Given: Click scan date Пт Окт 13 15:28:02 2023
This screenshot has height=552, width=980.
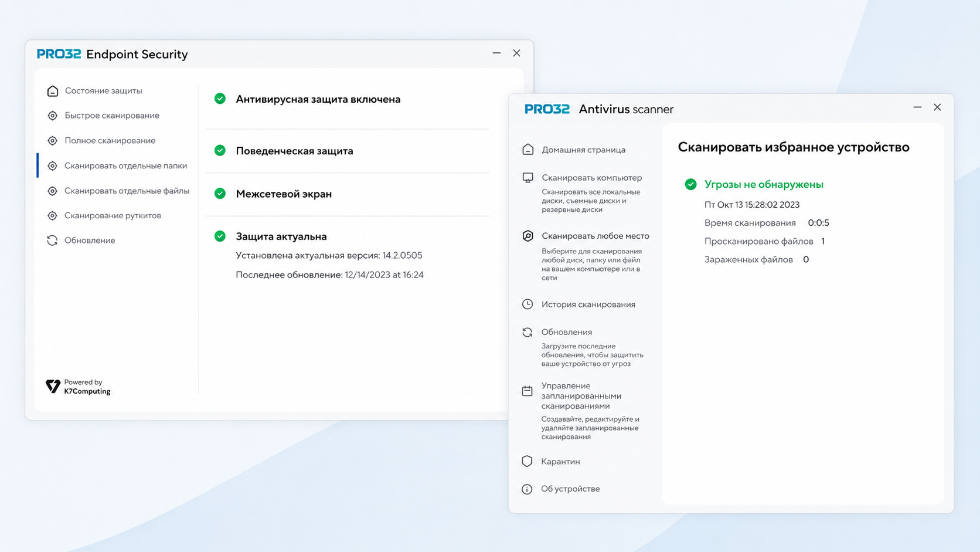Looking at the screenshot, I should click(x=752, y=205).
